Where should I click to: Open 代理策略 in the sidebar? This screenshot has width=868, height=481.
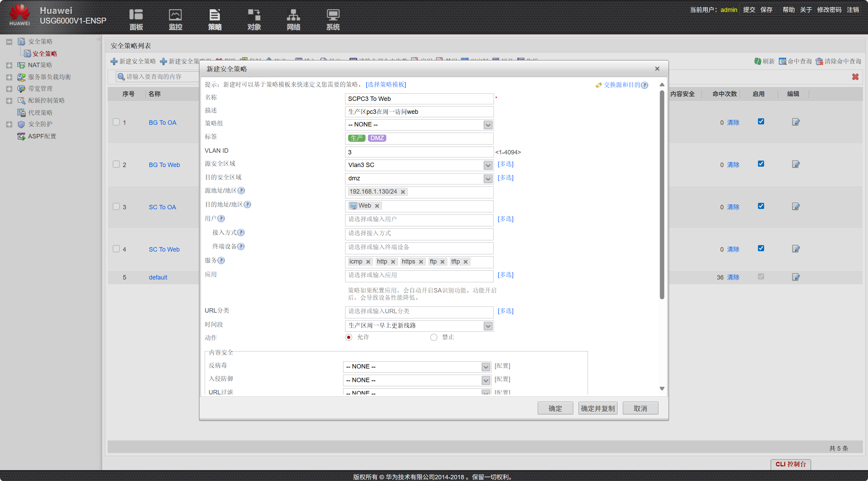click(x=40, y=112)
